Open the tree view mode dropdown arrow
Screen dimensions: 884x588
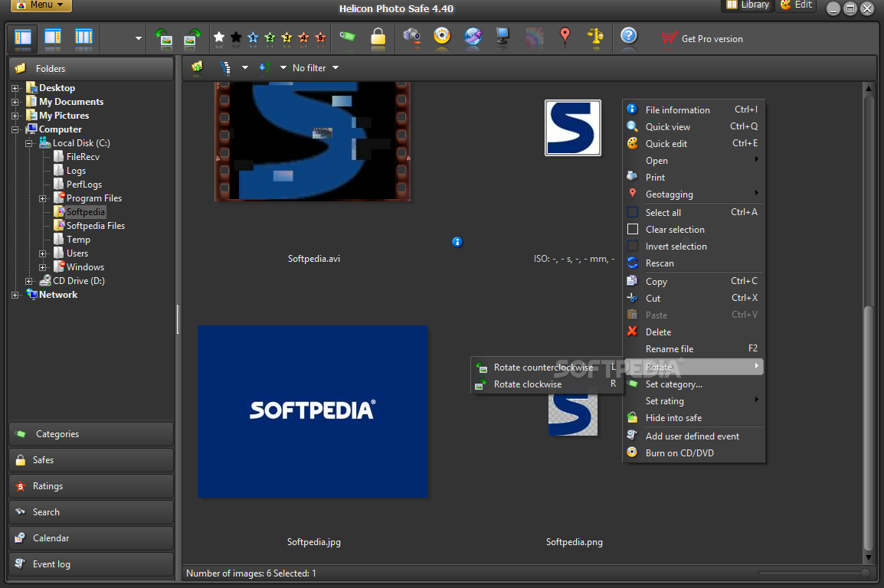244,67
